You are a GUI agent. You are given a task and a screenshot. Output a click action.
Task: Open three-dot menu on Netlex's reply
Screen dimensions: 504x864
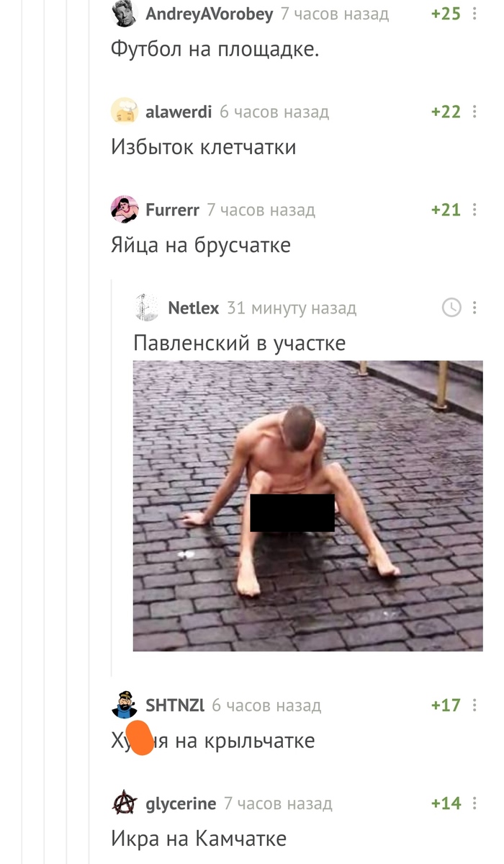pyautogui.click(x=474, y=308)
